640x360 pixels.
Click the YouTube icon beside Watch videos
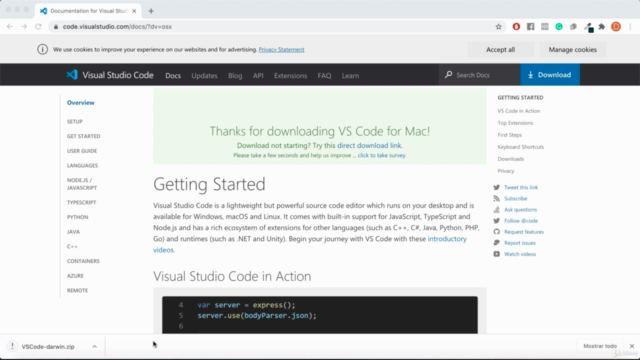pos(496,254)
